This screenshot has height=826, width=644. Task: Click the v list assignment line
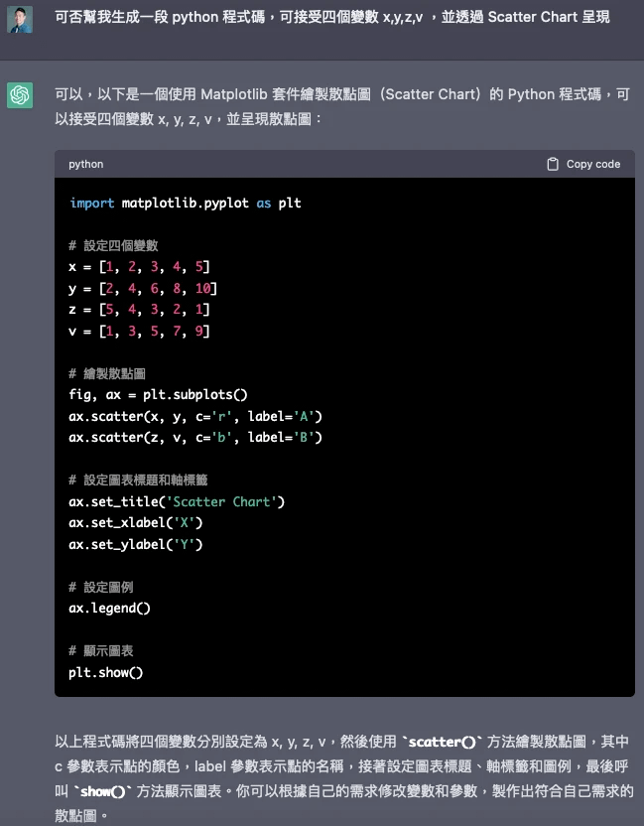(x=139, y=331)
